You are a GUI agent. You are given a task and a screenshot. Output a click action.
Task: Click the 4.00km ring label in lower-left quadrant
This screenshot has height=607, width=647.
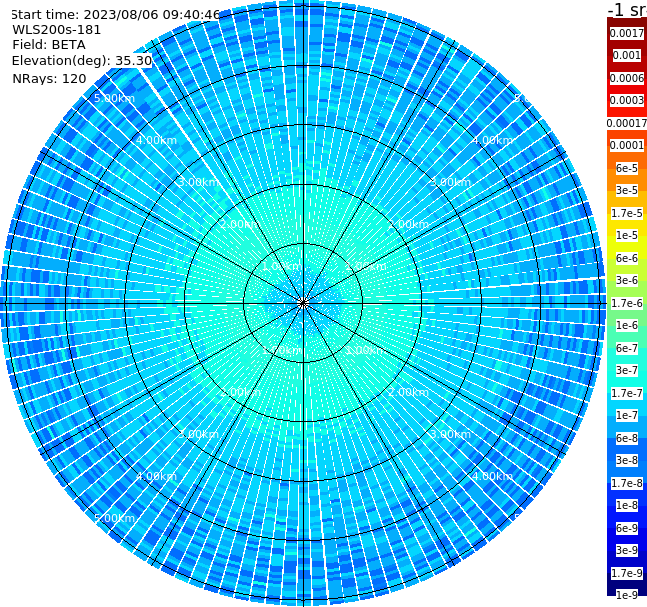click(156, 476)
